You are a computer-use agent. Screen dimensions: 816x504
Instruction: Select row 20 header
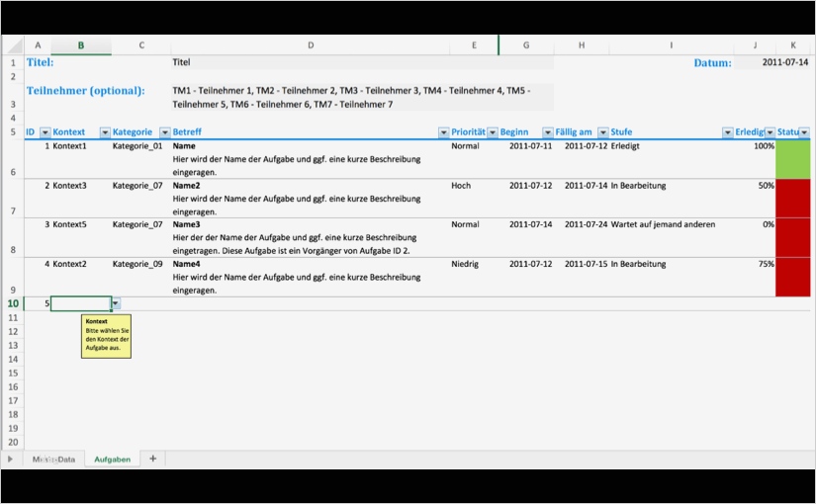(13, 442)
